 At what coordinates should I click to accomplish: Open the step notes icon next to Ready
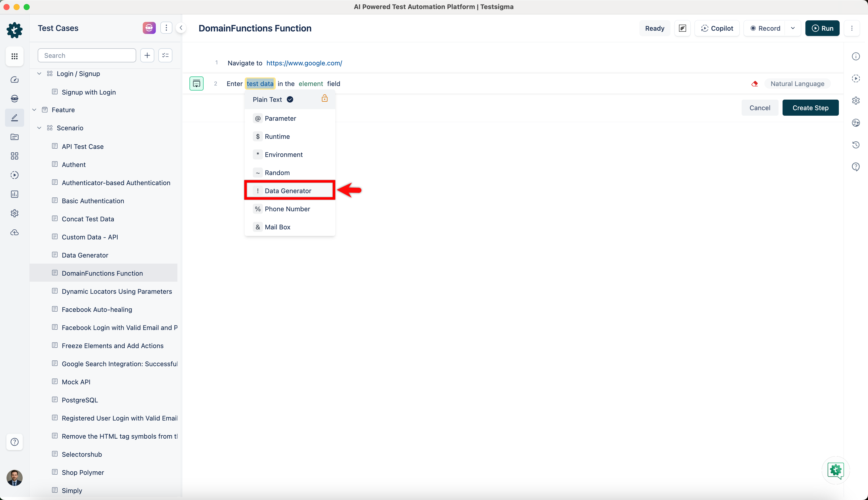coord(682,28)
